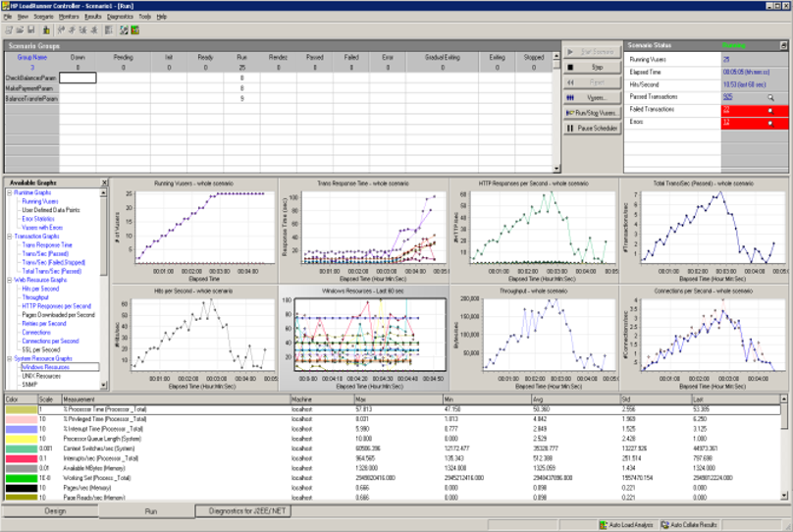Click the New Scenario toolbar icon
This screenshot has width=793, height=532.
pos(8,29)
